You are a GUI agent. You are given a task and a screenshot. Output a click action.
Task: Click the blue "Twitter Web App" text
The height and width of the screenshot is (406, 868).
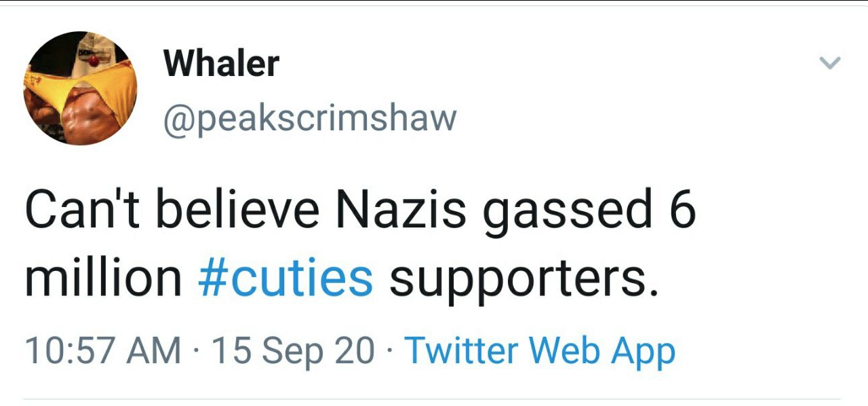(x=540, y=351)
